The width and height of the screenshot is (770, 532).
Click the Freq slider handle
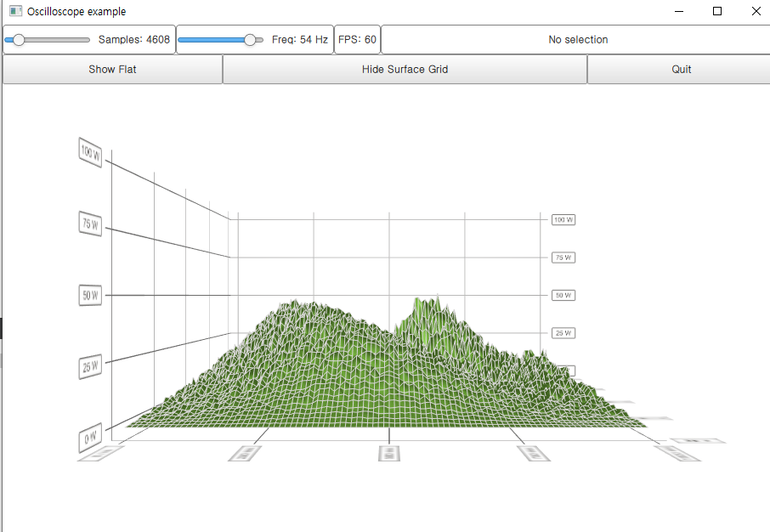click(x=250, y=40)
